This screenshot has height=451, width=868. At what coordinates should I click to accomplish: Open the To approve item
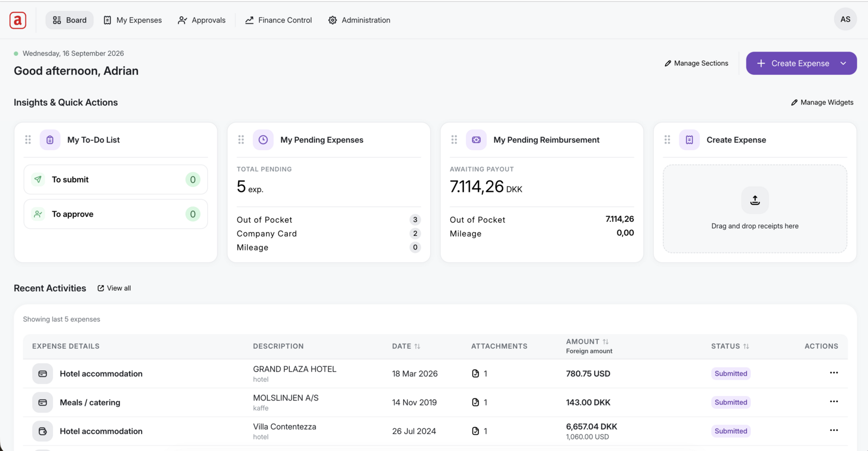(x=116, y=214)
